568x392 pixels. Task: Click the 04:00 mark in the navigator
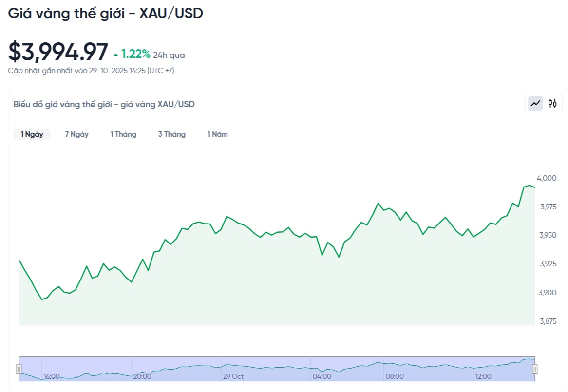pos(322,376)
